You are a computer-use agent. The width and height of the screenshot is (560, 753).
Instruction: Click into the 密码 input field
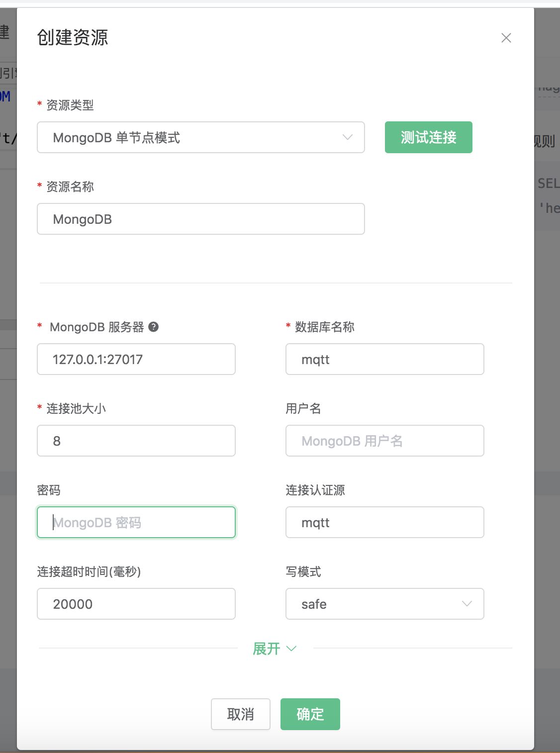136,522
